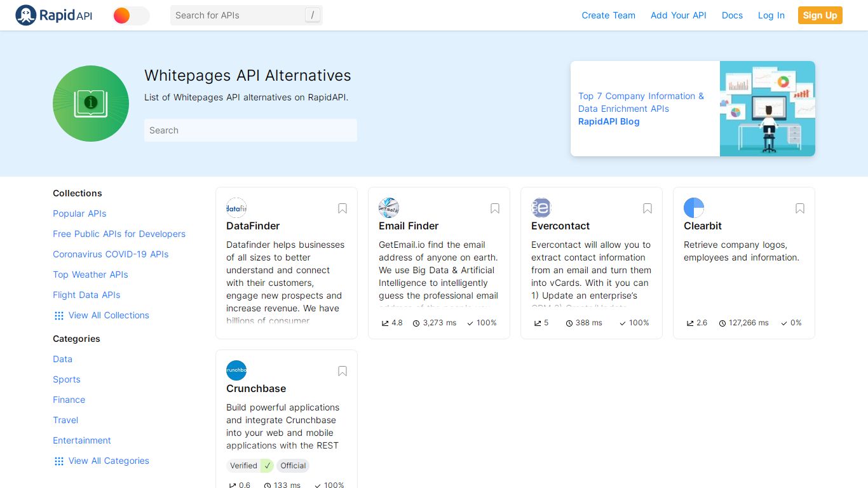This screenshot has height=488, width=868.
Task: Open Flight Data APIs collection
Action: pyautogui.click(x=86, y=295)
